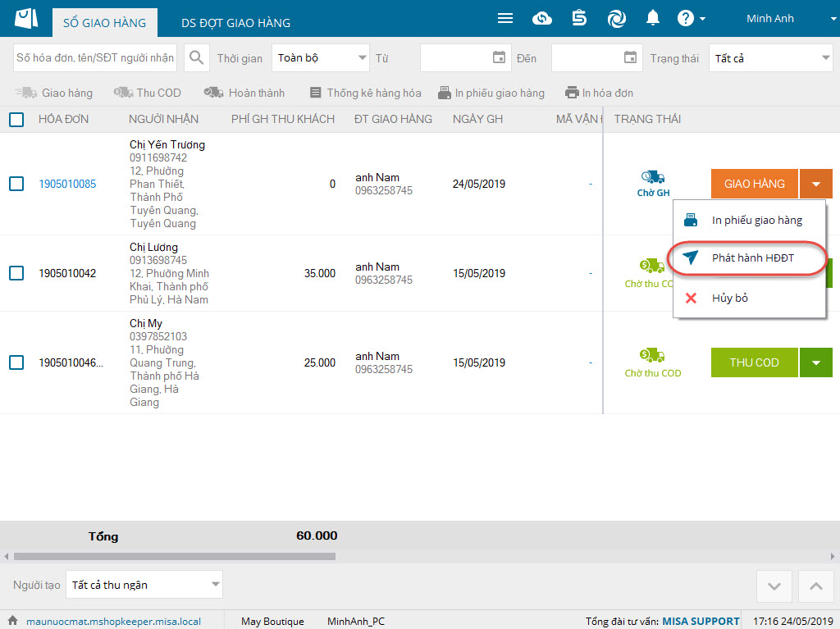
Task: Open notifications bell icon
Action: [x=652, y=18]
